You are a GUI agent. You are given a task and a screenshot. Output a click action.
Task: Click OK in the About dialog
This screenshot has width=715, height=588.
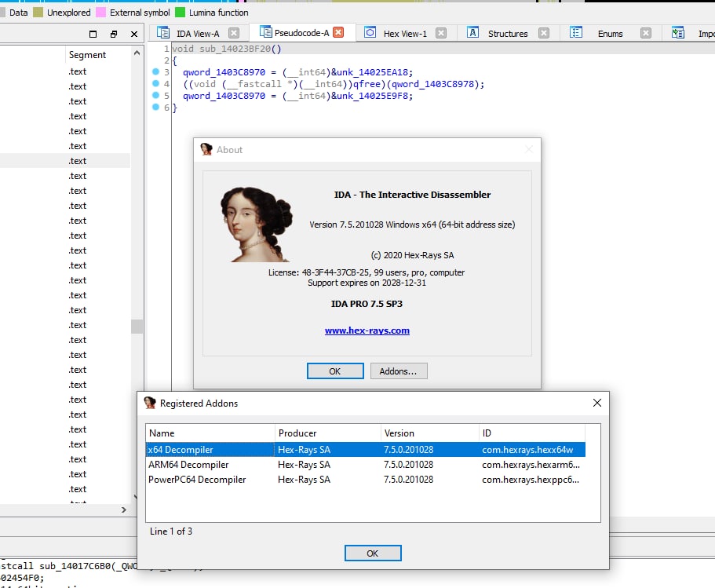[x=335, y=371]
